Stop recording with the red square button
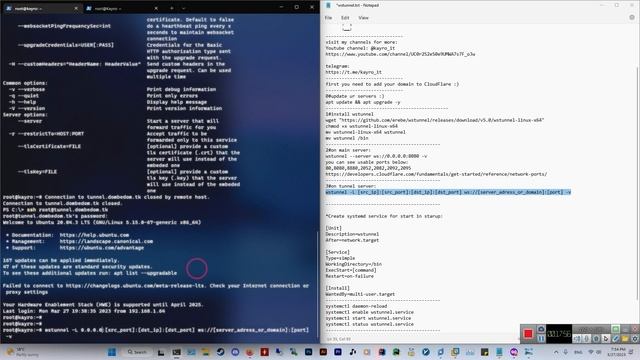 528,334
